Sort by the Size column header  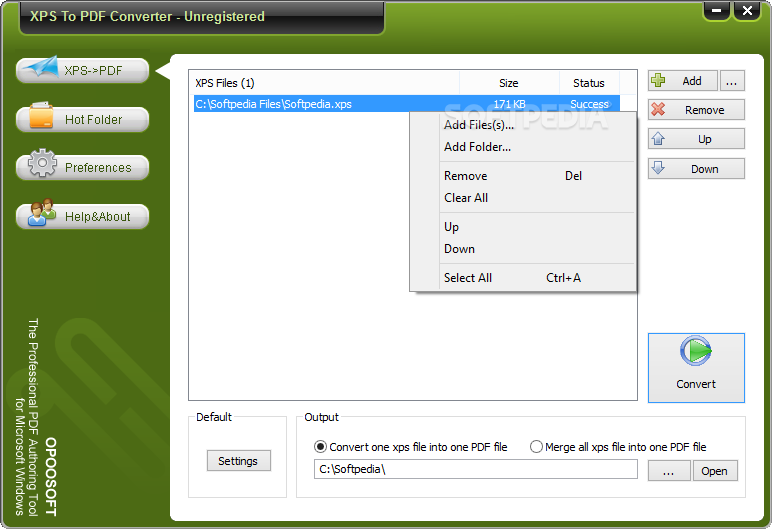pos(510,83)
